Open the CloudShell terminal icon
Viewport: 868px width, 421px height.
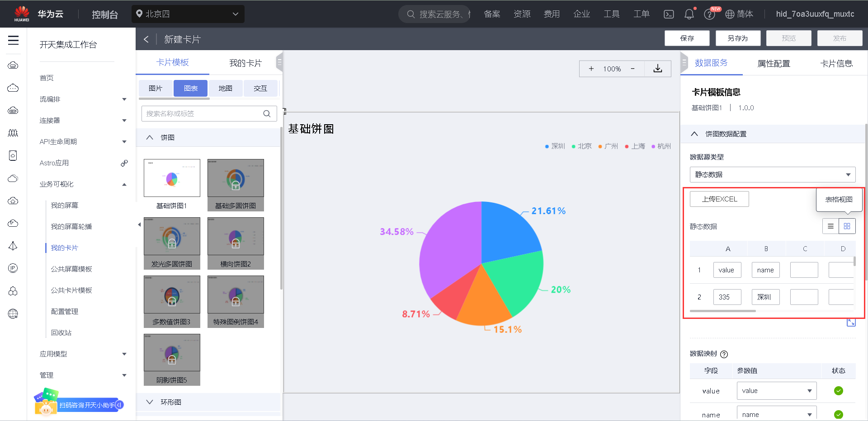pos(669,14)
